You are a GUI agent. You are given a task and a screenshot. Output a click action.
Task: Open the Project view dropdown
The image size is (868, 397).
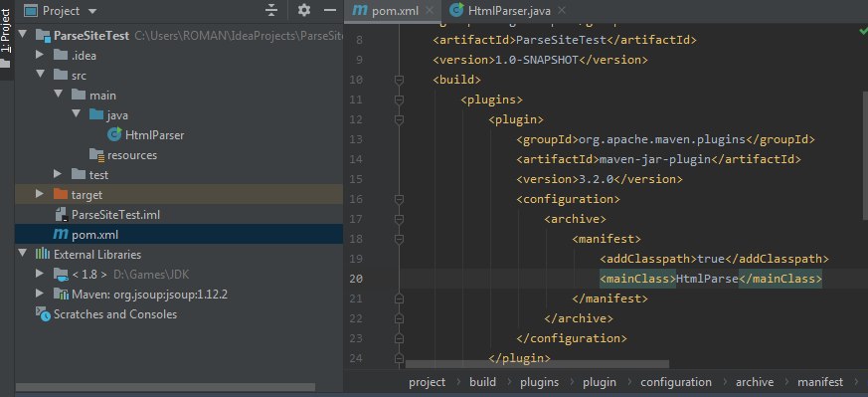point(91,11)
